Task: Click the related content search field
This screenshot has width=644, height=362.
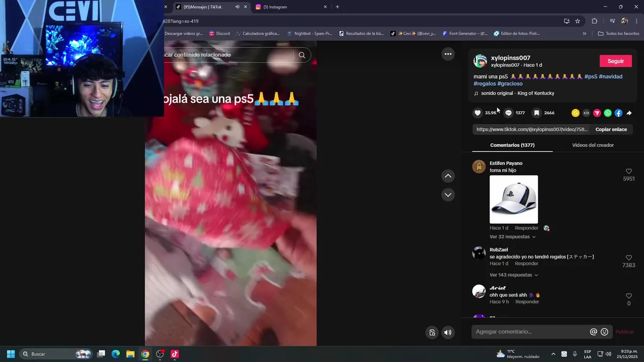Action: pyautogui.click(x=229, y=55)
